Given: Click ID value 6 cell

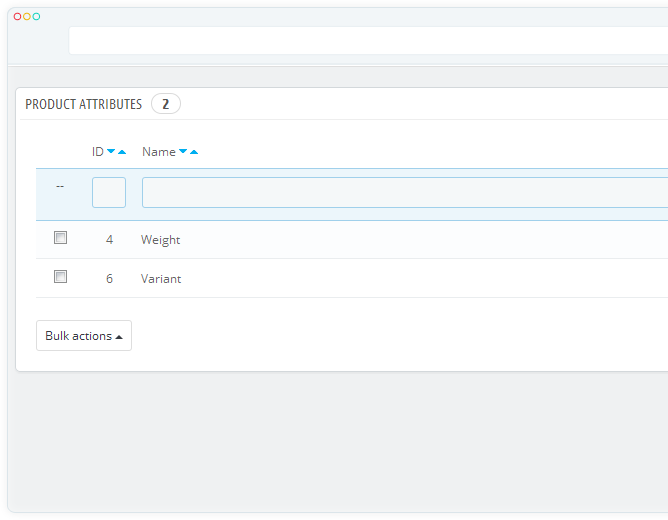Looking at the screenshot, I should click(x=109, y=279).
